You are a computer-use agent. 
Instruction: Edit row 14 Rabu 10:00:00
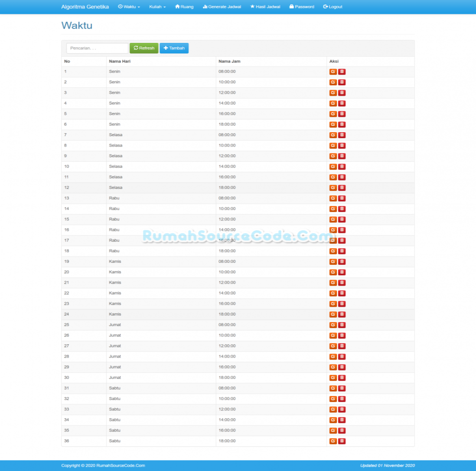coord(333,209)
